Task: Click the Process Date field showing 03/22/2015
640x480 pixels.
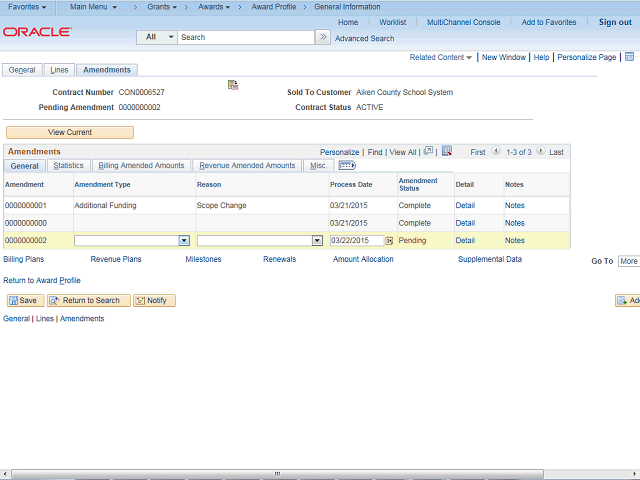Action: 357,241
